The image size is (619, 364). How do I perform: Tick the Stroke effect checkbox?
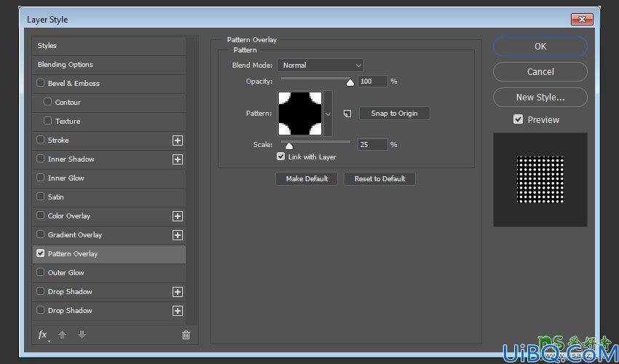(40, 140)
